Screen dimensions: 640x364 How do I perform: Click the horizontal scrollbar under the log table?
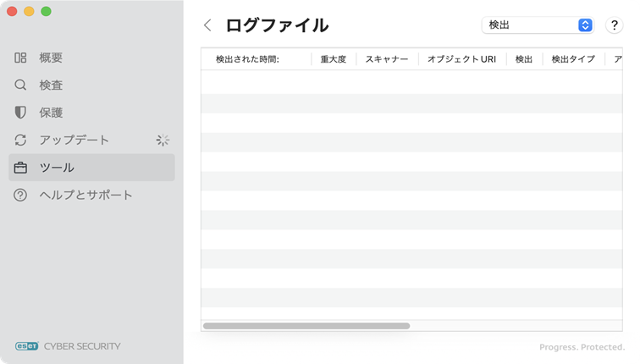click(x=306, y=326)
